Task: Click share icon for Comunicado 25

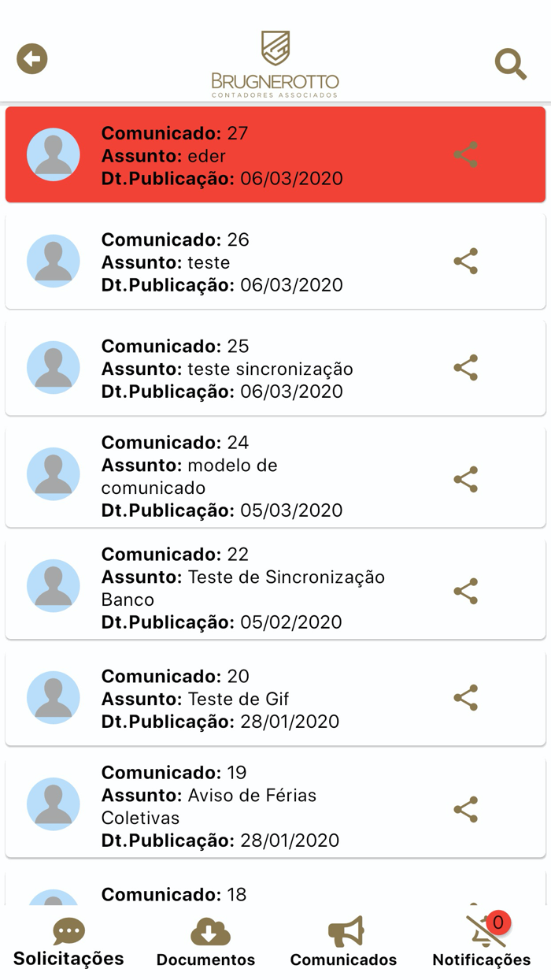Action: pyautogui.click(x=466, y=368)
